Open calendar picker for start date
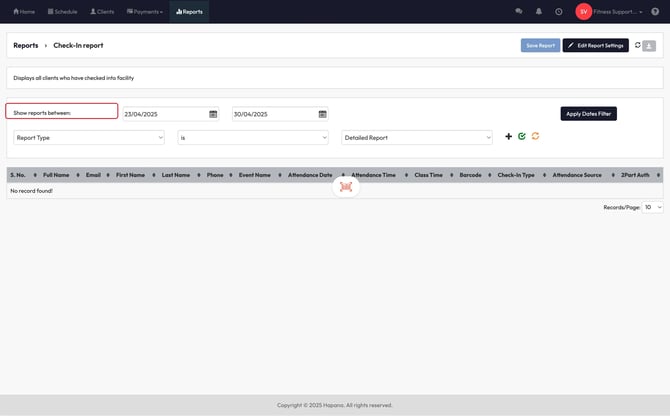This screenshot has width=670, height=416. coord(213,114)
